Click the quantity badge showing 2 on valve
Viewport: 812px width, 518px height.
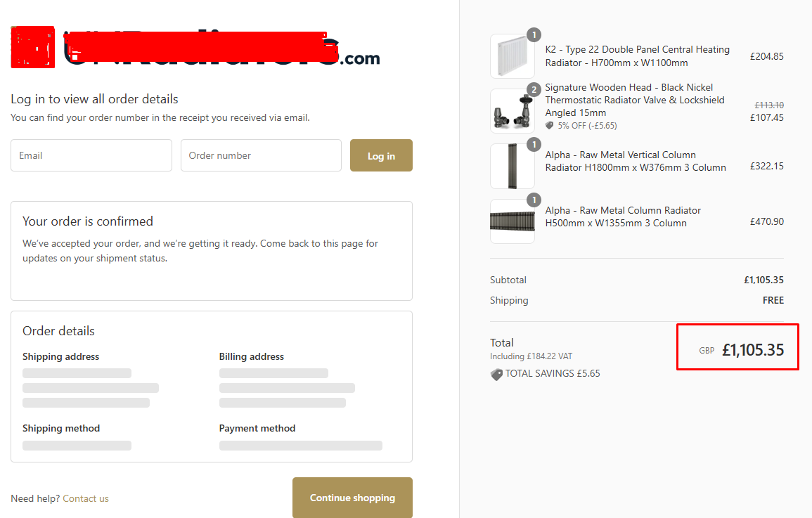click(534, 89)
